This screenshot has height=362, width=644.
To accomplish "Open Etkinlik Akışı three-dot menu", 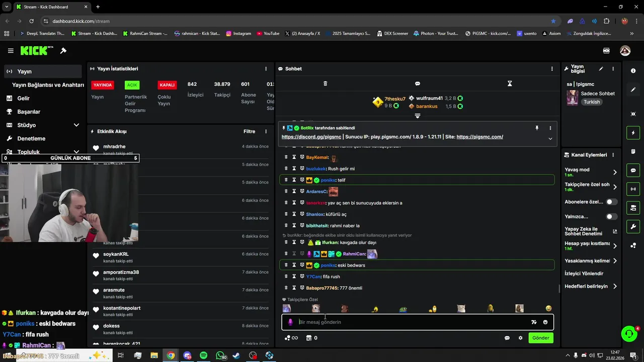I will [266, 132].
